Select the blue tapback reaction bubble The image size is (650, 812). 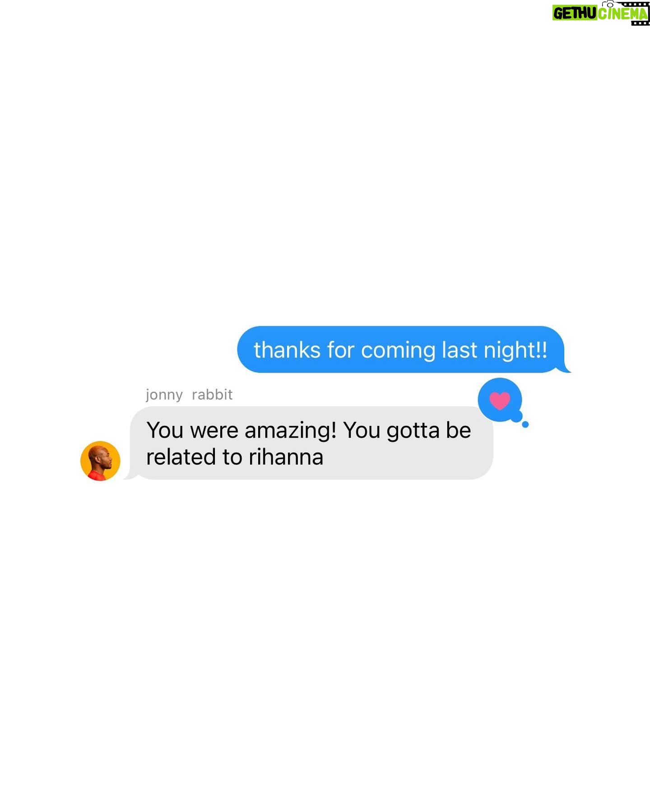pos(500,400)
